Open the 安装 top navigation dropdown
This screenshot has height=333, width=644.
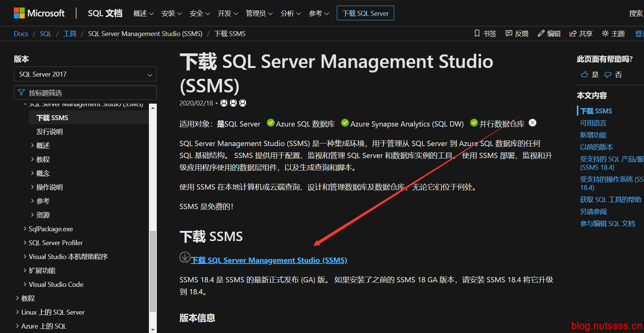click(171, 14)
